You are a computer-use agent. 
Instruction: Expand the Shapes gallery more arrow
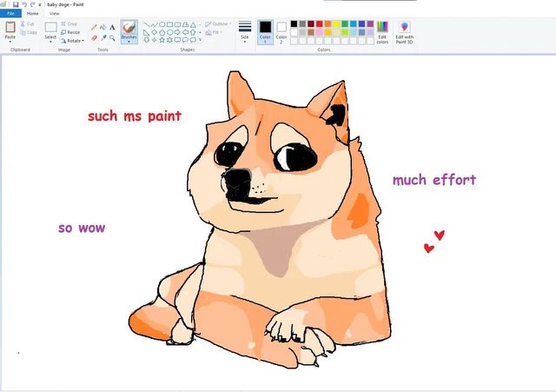coord(201,40)
